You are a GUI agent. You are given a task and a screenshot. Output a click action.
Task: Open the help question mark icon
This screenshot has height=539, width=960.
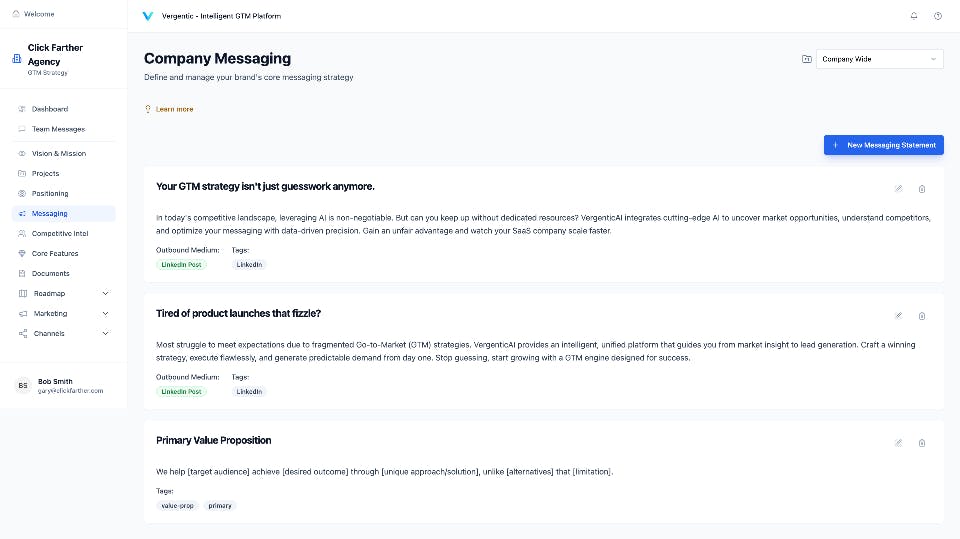pos(938,16)
